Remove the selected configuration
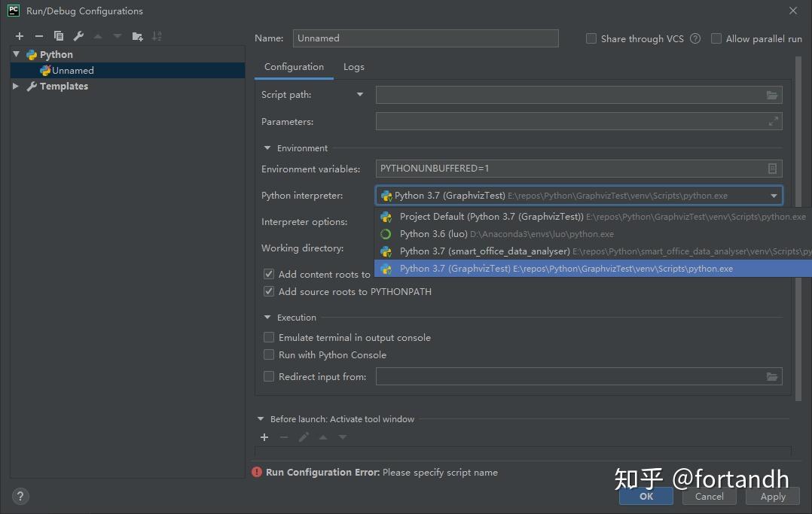 39,35
